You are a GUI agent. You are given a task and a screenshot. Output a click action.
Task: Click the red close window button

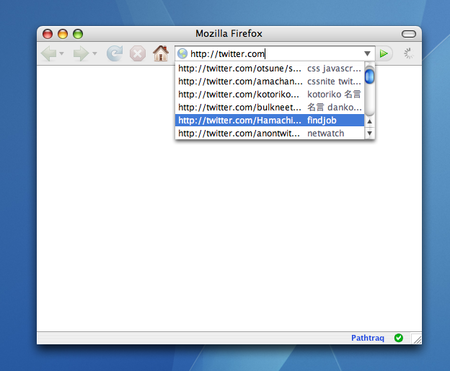point(48,34)
